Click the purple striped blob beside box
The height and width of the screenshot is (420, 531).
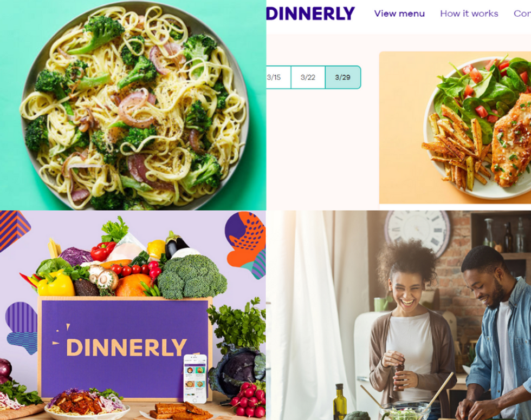[22, 327]
